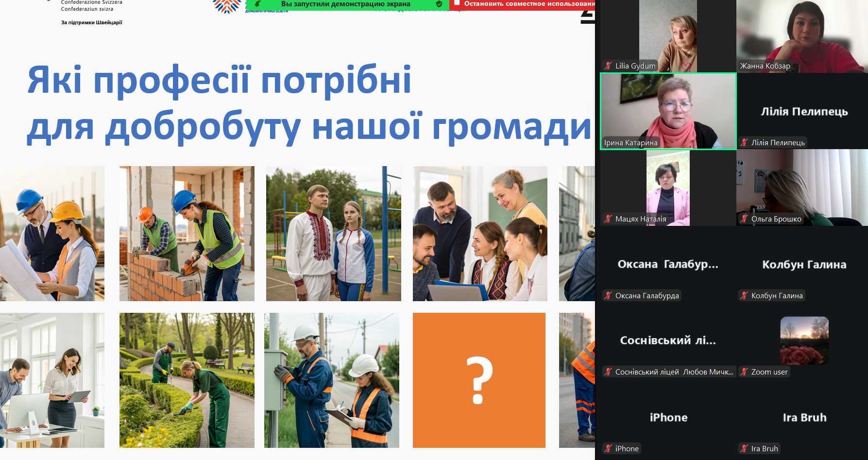Image resolution: width=868 pixels, height=460 pixels.
Task: Click the bricklayers construction photo on slide
Action: 187,234
